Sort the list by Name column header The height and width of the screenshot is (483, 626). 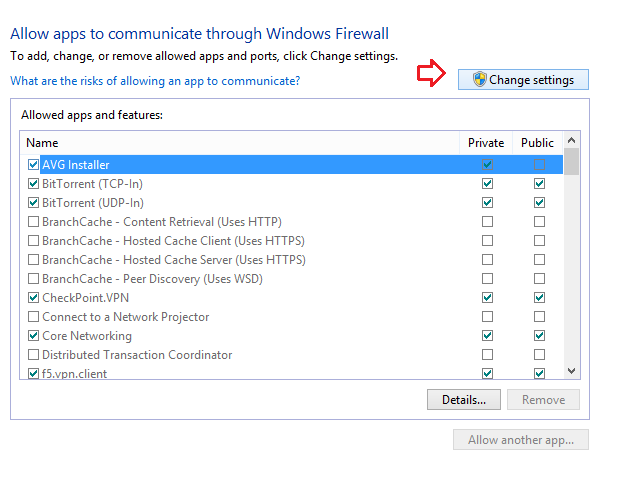[x=240, y=143]
